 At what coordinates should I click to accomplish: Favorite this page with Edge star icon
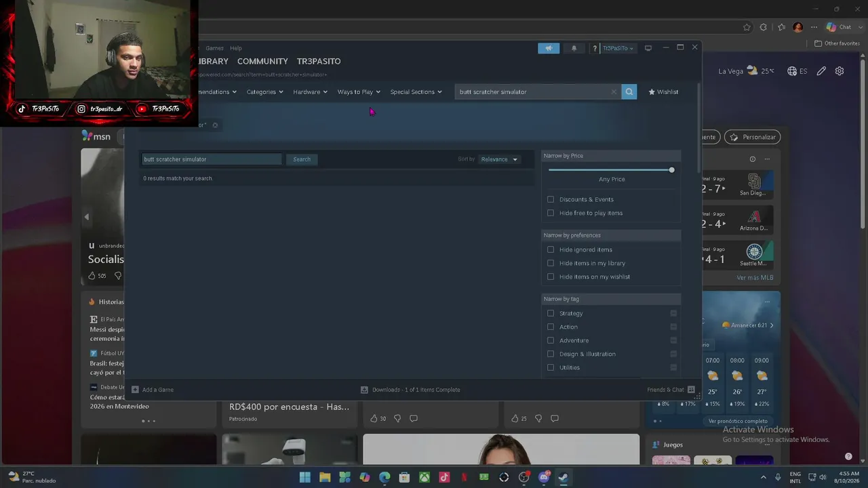tap(747, 27)
